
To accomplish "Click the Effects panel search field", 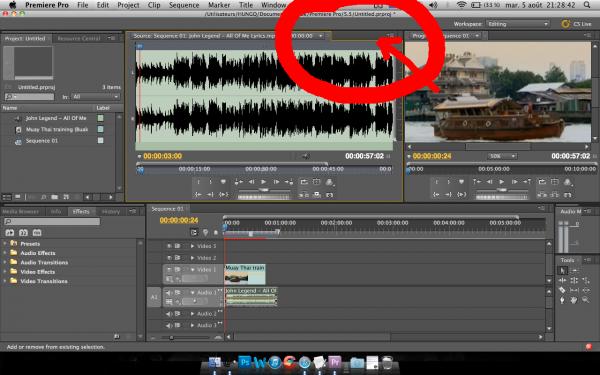I will [52, 221].
